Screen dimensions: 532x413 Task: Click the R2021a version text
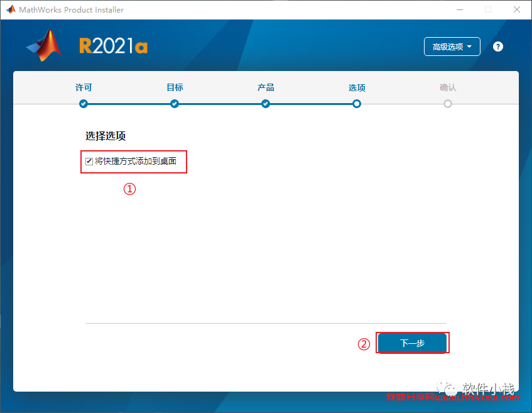[113, 46]
